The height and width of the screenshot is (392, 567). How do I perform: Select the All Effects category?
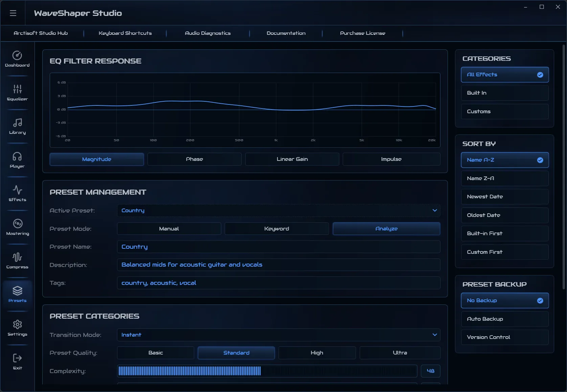[x=505, y=75]
